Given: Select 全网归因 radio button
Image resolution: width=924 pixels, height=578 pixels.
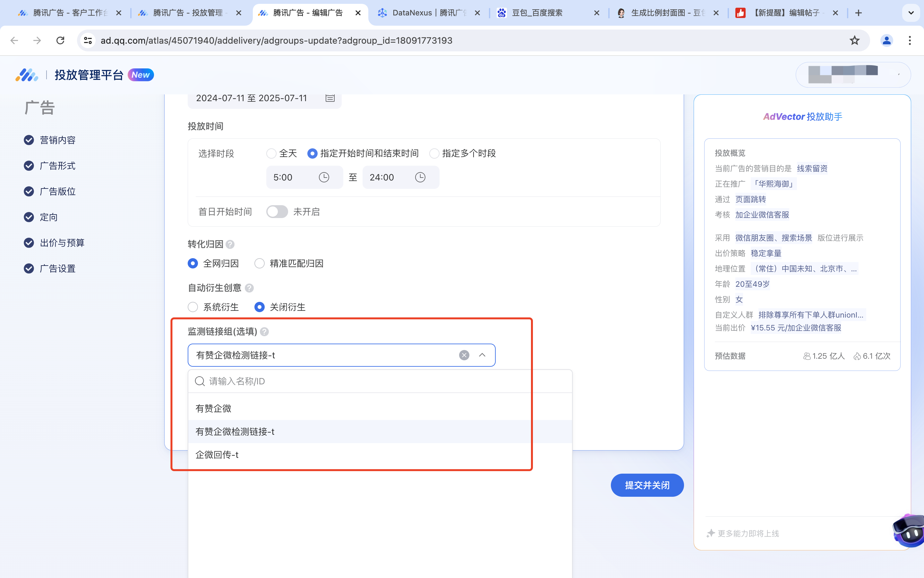Looking at the screenshot, I should click(x=193, y=263).
